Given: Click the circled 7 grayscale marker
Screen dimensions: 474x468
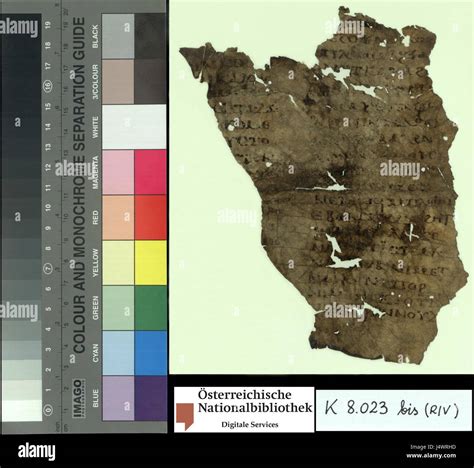Looking at the screenshot, I should click(48, 268).
